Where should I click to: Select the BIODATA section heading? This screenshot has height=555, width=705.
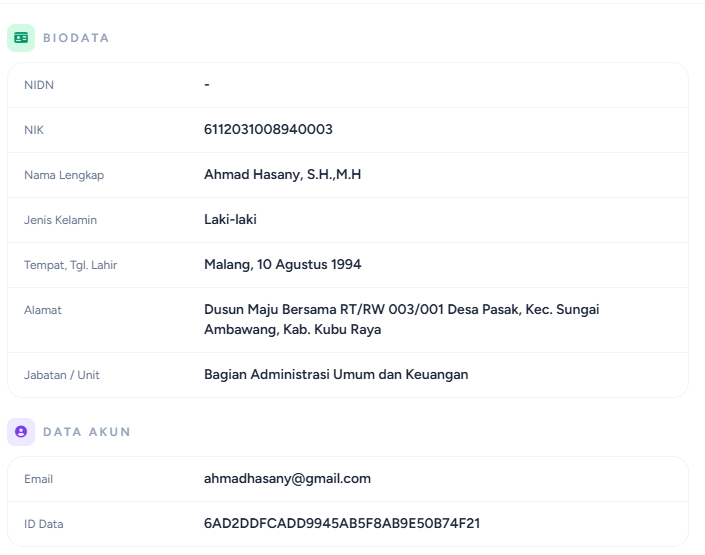tap(76, 38)
